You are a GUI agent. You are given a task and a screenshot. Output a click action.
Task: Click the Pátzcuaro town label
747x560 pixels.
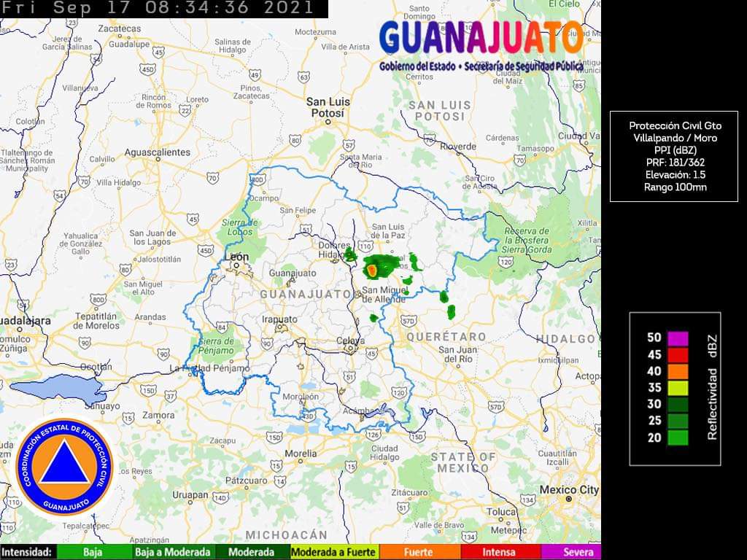coord(248,481)
